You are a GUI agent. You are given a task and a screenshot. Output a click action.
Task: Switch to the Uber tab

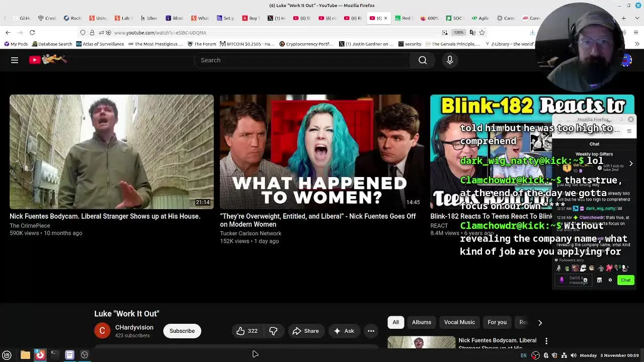(x=149, y=18)
